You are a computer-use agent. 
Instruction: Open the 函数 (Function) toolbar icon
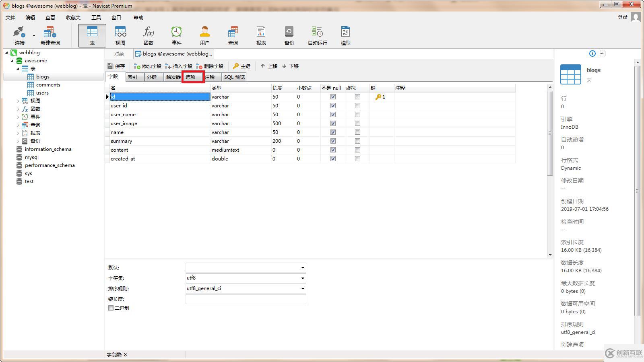pos(148,35)
